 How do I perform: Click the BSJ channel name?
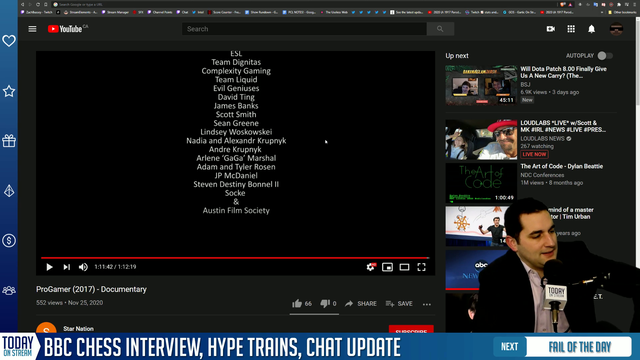coord(525,85)
